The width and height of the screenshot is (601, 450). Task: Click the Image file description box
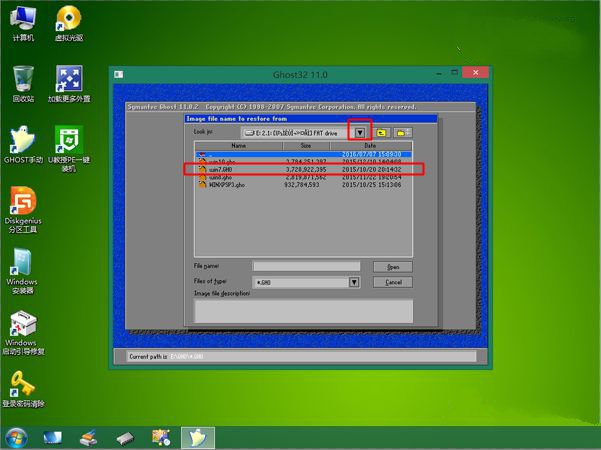tap(304, 311)
